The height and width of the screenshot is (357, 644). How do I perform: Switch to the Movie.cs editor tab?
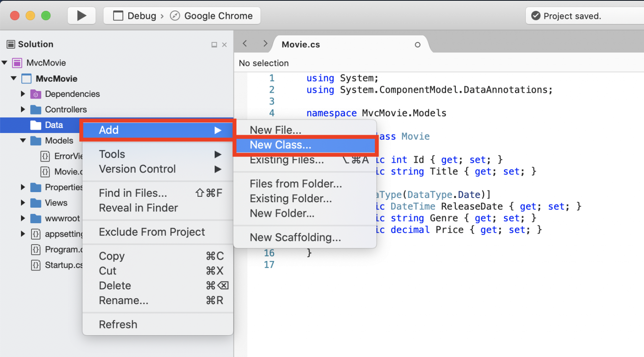[301, 44]
